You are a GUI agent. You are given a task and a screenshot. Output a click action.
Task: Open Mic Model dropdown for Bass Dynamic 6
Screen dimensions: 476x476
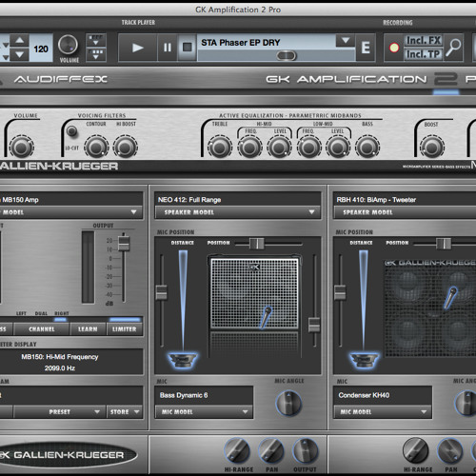click(204, 411)
